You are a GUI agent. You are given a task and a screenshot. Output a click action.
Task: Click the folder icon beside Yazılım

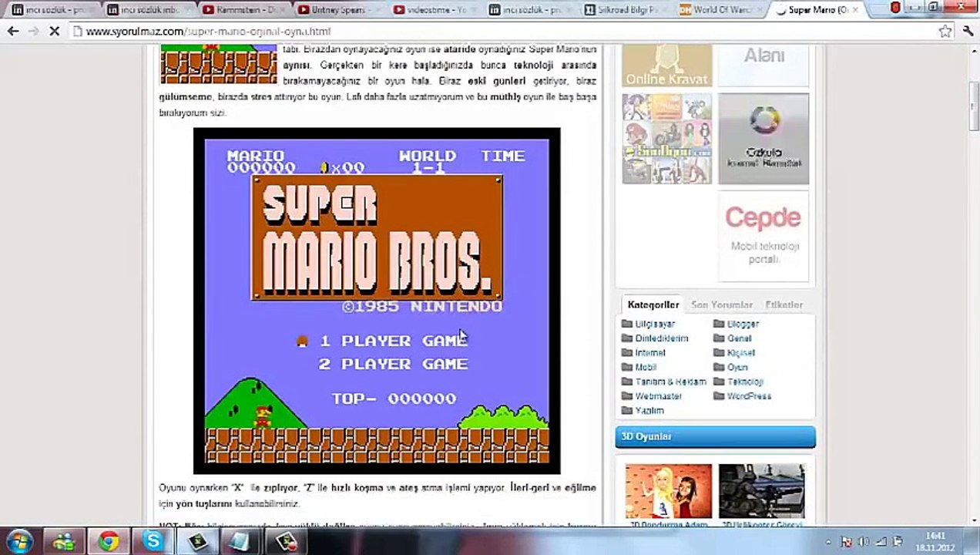pyautogui.click(x=627, y=411)
